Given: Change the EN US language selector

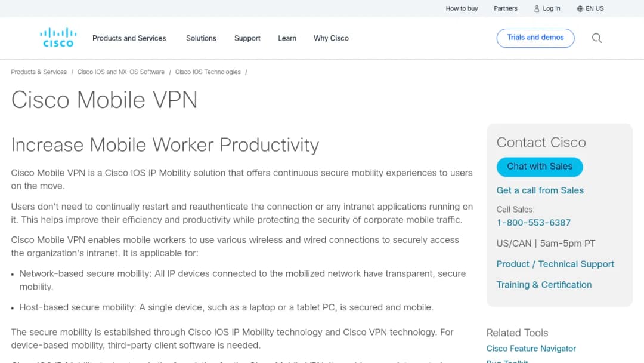Looking at the screenshot, I should (x=595, y=8).
